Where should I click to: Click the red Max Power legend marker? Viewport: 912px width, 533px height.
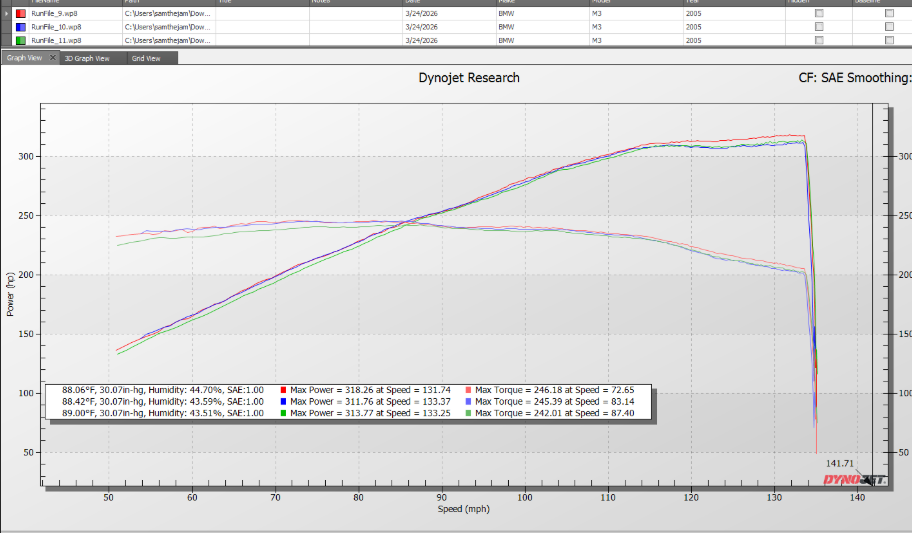pyautogui.click(x=284, y=390)
